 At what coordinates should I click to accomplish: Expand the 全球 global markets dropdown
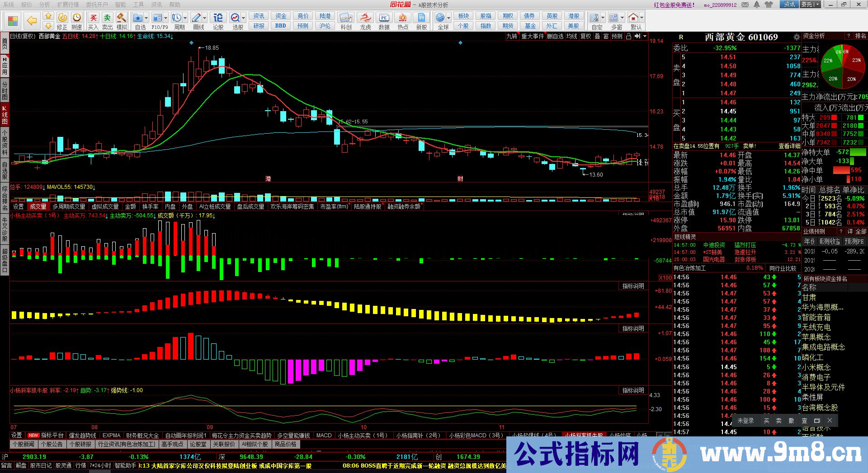point(448,18)
